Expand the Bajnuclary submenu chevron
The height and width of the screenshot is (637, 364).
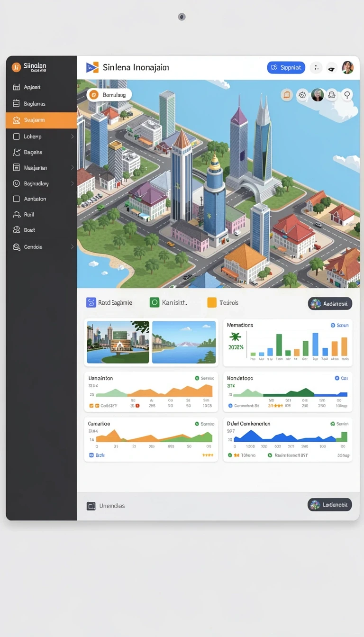click(72, 183)
